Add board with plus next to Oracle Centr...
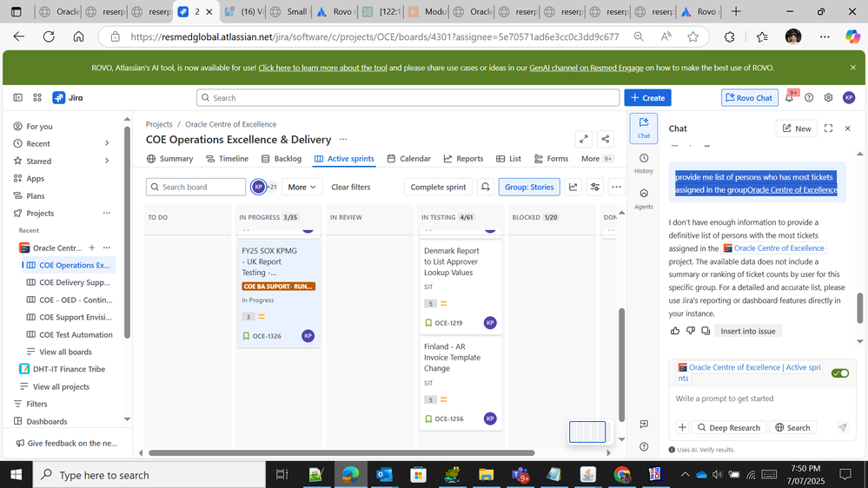Image resolution: width=868 pixels, height=488 pixels. click(x=92, y=247)
